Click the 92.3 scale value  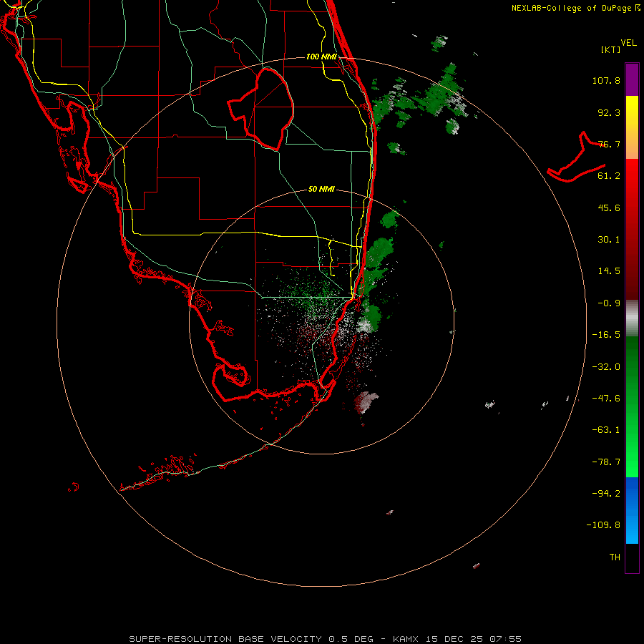[x=609, y=112]
